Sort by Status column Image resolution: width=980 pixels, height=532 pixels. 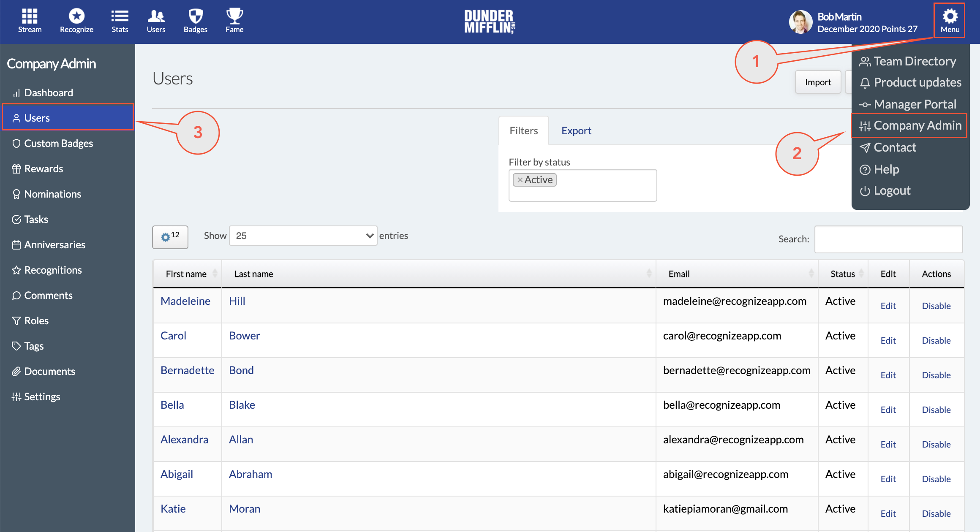(x=843, y=274)
